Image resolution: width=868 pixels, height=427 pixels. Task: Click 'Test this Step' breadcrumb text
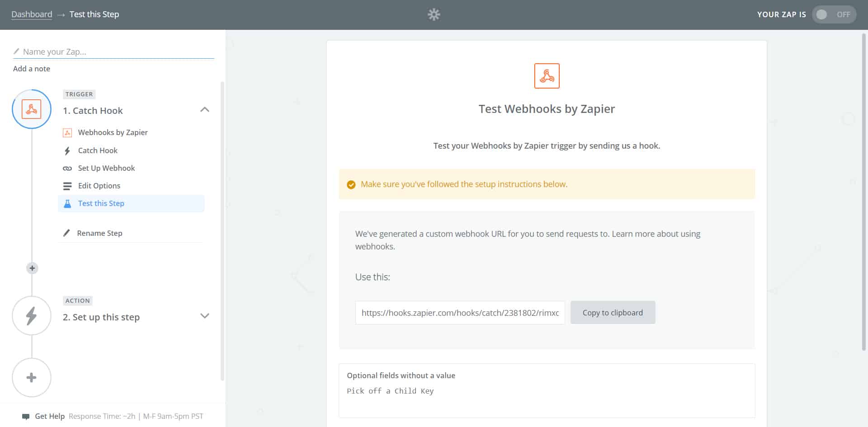pyautogui.click(x=94, y=14)
